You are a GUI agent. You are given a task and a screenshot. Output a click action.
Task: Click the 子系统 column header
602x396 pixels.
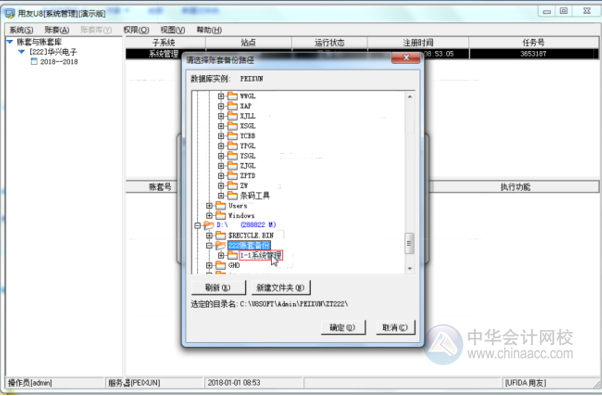tap(165, 42)
